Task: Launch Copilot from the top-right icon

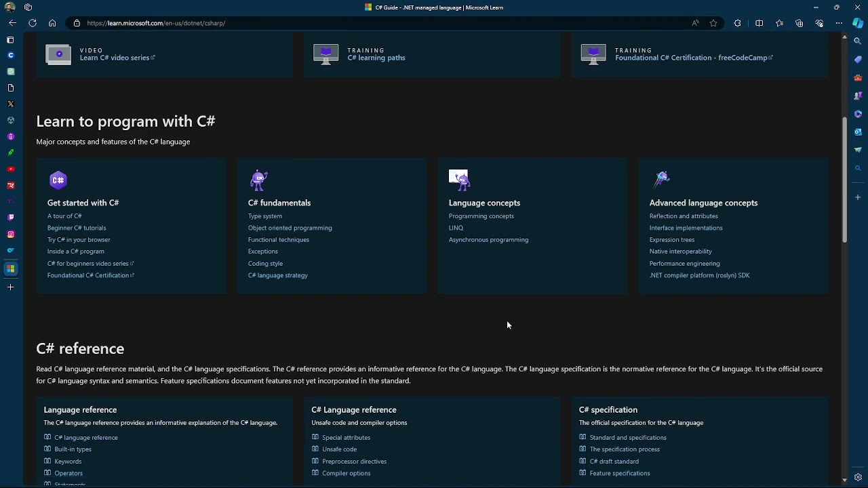Action: pyautogui.click(x=858, y=23)
